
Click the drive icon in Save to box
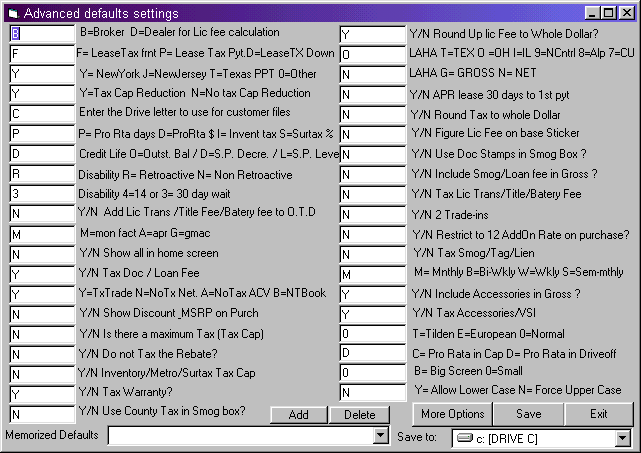click(464, 437)
